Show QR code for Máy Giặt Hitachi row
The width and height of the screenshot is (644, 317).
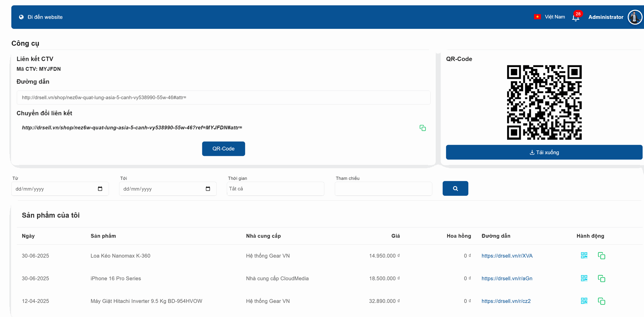[x=584, y=301]
